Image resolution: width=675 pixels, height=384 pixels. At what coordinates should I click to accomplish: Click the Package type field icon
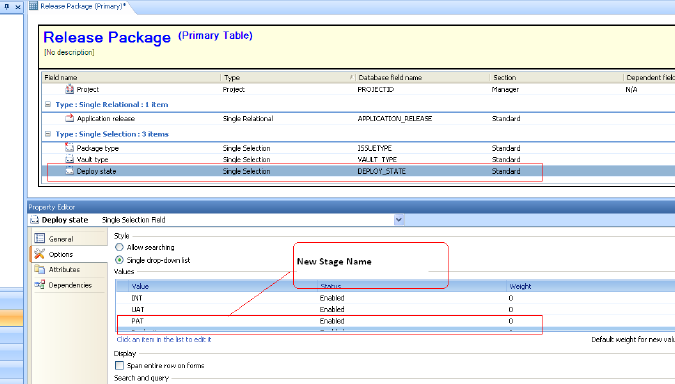coord(69,148)
